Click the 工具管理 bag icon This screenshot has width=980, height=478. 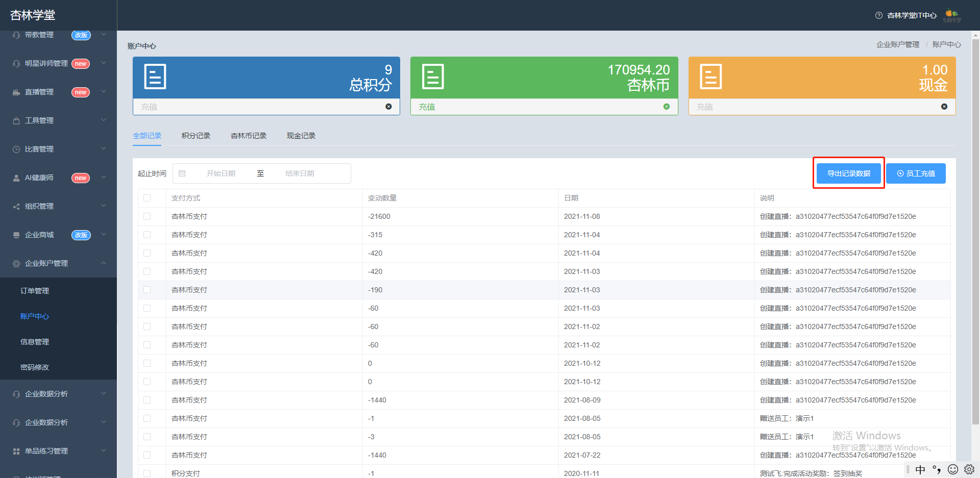(16, 121)
